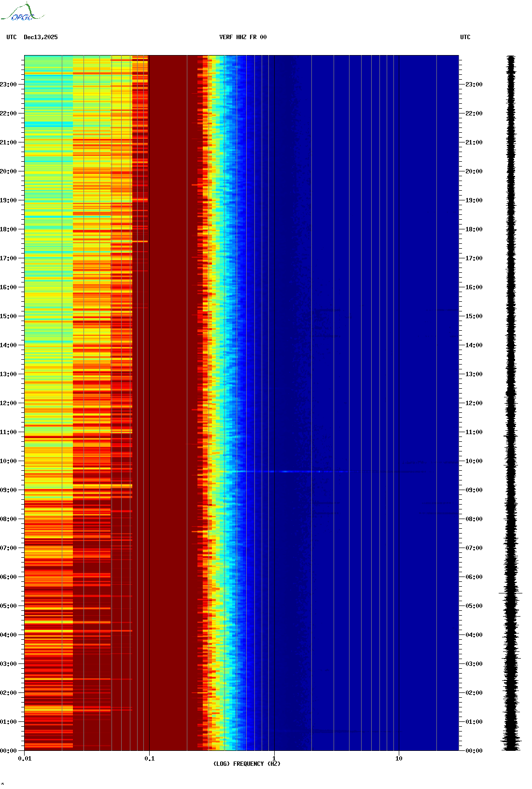Screen dimensions: 532x789
Task: Click the UTC label at top right
Action: point(465,37)
